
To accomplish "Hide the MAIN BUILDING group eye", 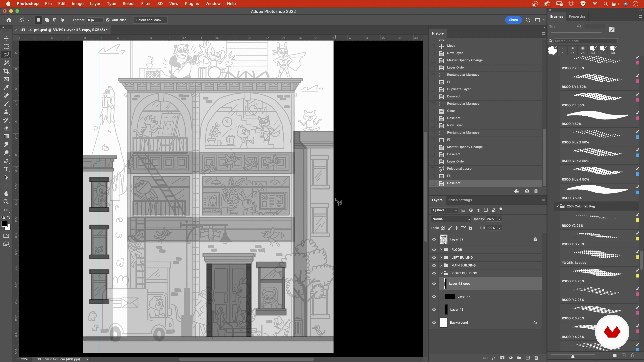I will (x=434, y=265).
